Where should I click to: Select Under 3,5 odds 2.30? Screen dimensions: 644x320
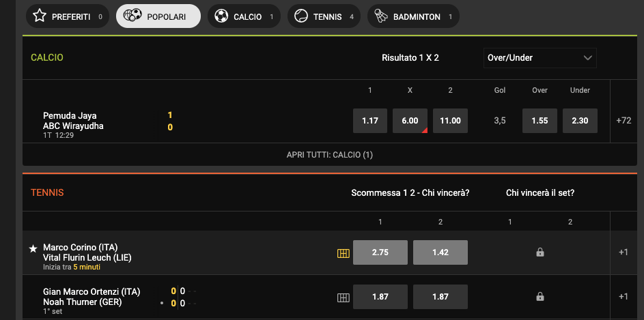pos(580,121)
